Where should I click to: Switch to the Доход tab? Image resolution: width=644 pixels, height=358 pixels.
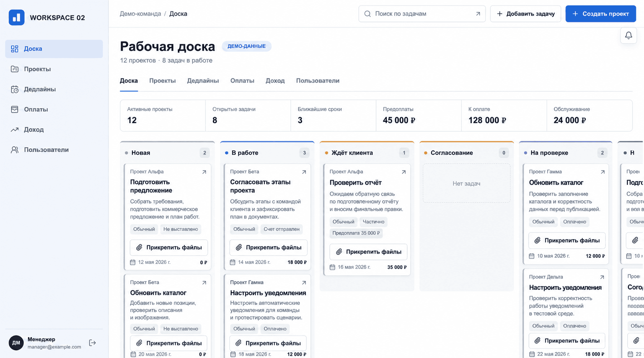point(275,81)
